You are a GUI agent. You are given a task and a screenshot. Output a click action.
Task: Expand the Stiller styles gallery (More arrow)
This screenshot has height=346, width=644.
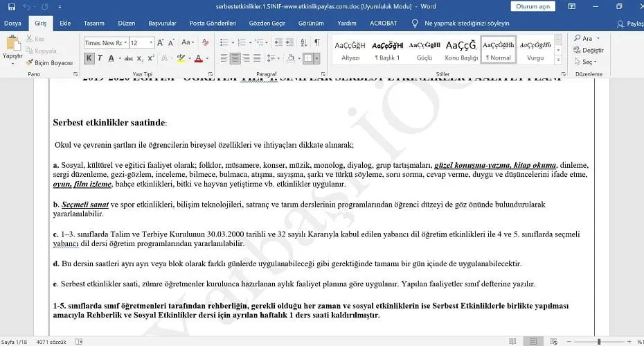[558, 60]
